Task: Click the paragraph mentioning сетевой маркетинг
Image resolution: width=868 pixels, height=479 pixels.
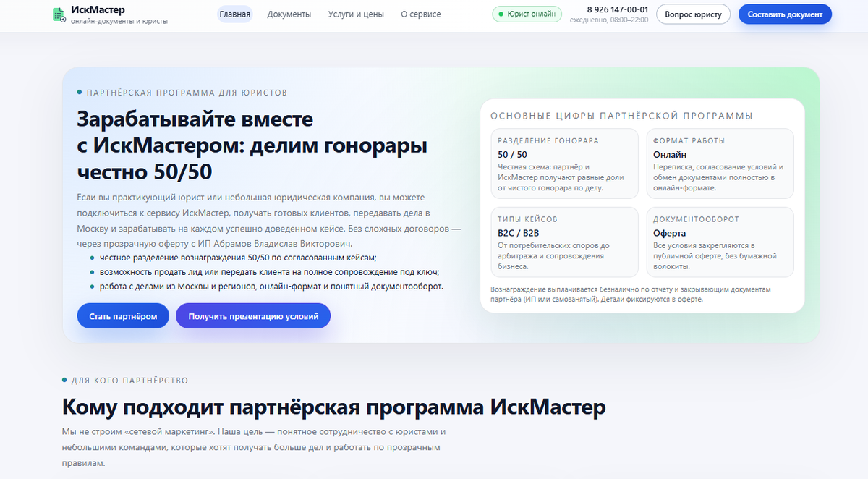Action: (x=253, y=447)
